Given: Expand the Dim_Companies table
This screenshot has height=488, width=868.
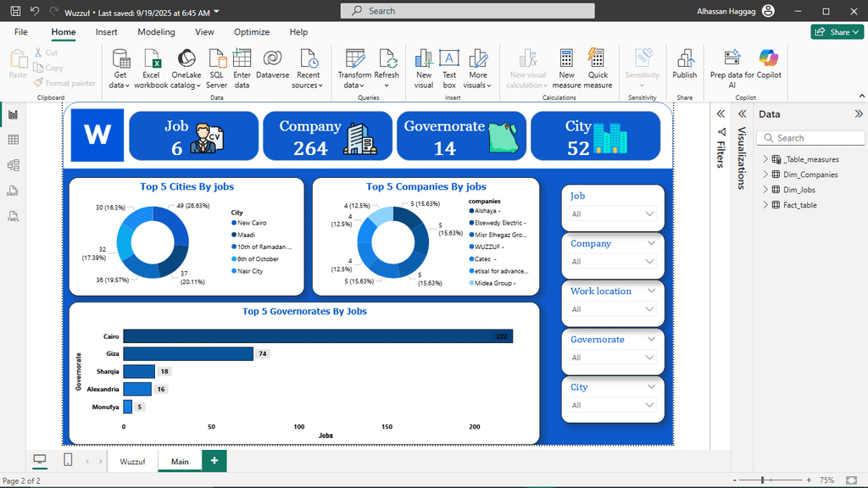Looking at the screenshot, I should tap(766, 175).
